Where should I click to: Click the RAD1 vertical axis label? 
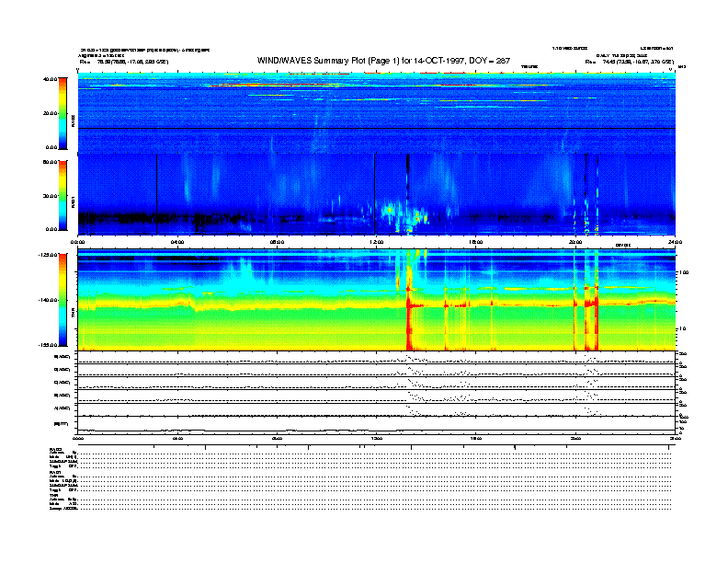point(73,201)
